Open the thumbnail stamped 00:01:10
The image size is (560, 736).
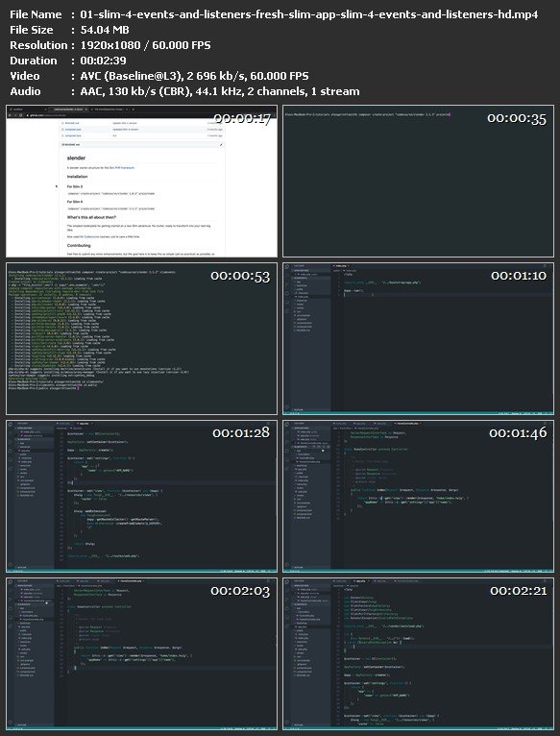(x=418, y=338)
